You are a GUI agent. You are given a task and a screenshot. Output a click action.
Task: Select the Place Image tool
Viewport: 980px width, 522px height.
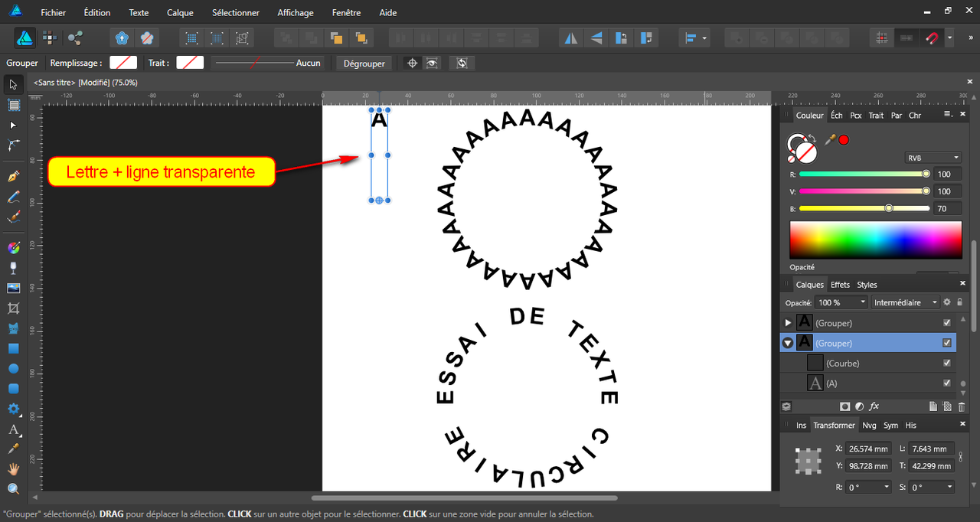(x=13, y=289)
